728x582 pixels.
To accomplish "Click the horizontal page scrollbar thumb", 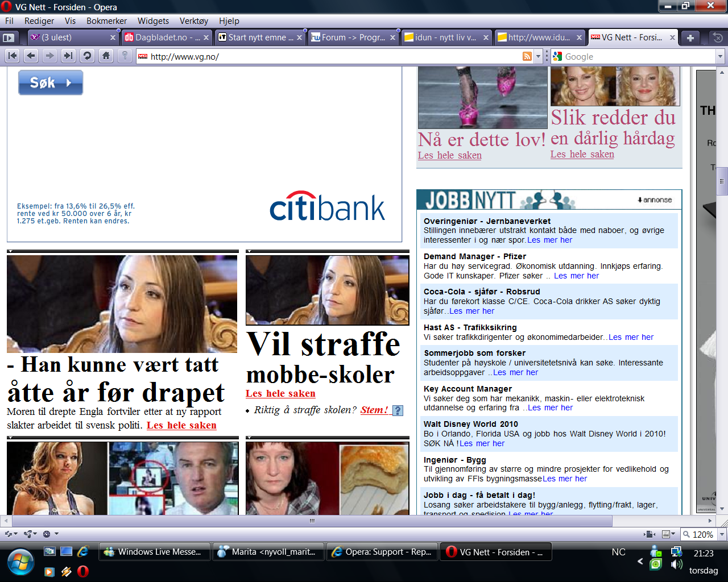I will click(312, 521).
